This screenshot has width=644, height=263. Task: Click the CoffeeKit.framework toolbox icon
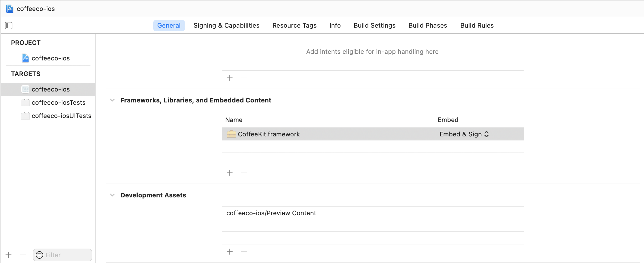click(231, 134)
